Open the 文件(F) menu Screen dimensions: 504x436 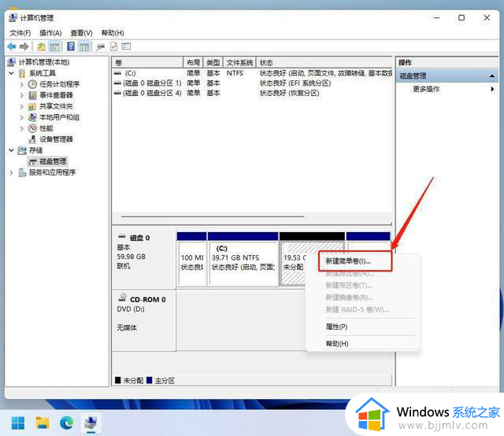coord(20,33)
